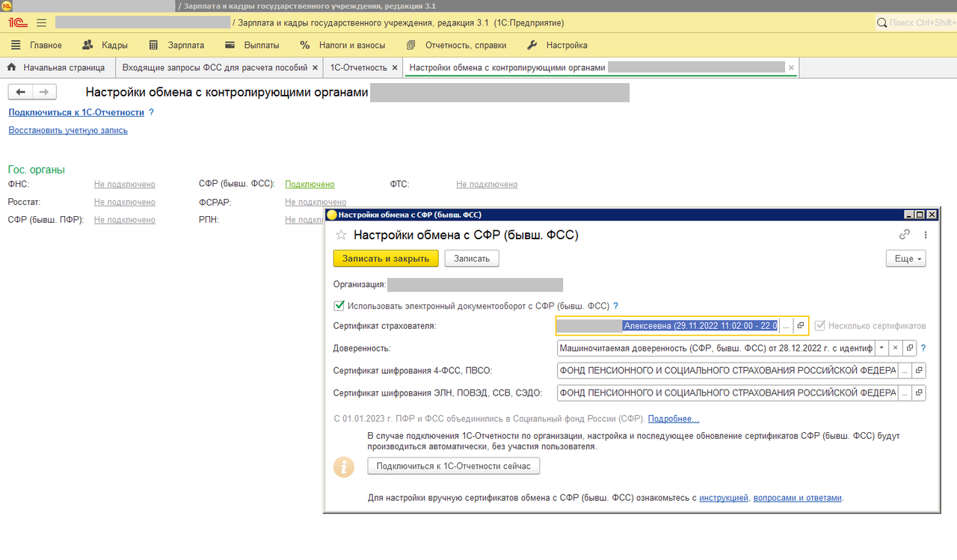957x560 pixels.
Task: Click Росстат Не подключено link
Action: 125,202
